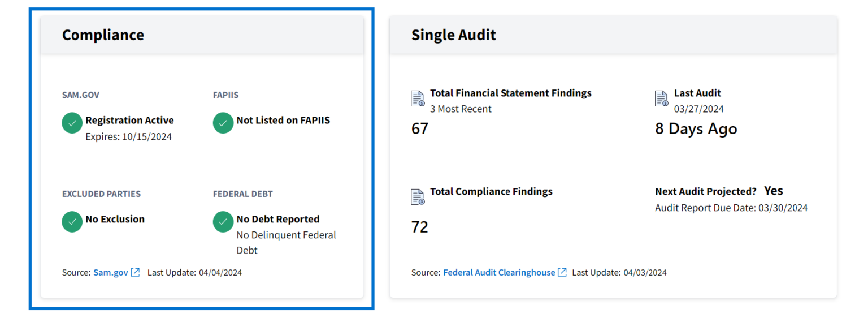Click the financial statement findings count 67
Image resolution: width=868 pixels, height=322 pixels.
[x=420, y=129]
